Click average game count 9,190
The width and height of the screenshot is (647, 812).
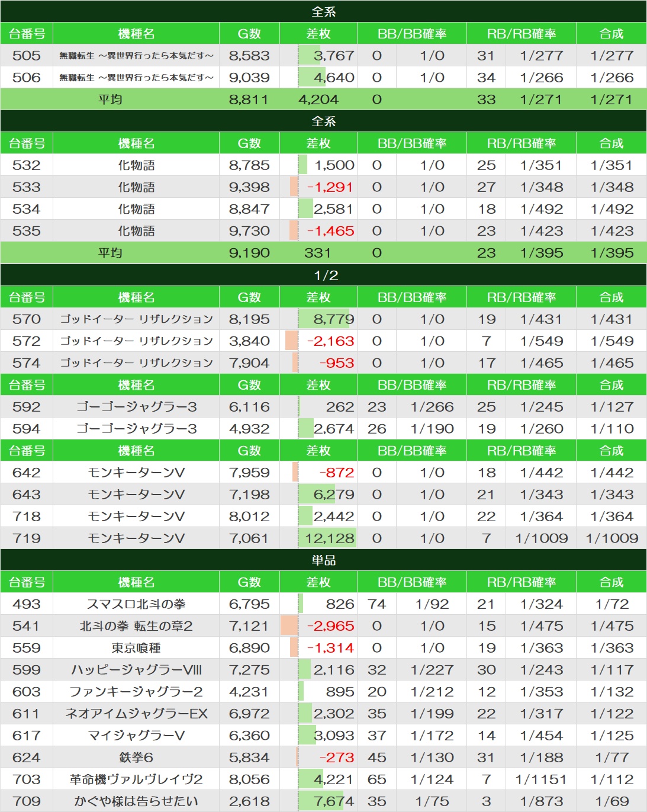click(249, 253)
